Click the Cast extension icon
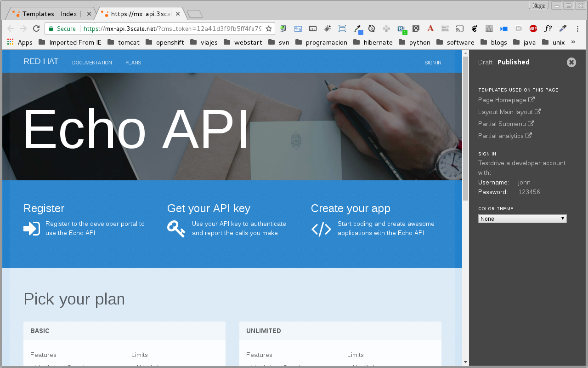588x368 pixels. [460, 29]
